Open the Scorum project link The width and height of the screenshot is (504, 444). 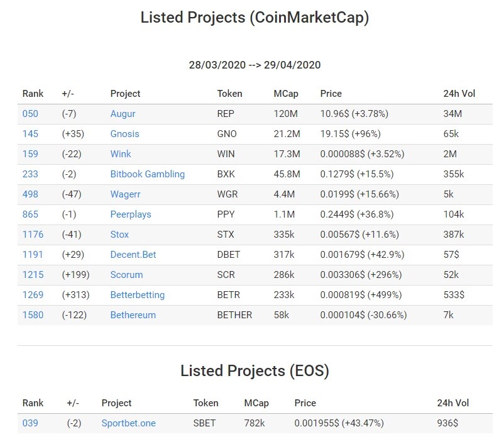[127, 275]
